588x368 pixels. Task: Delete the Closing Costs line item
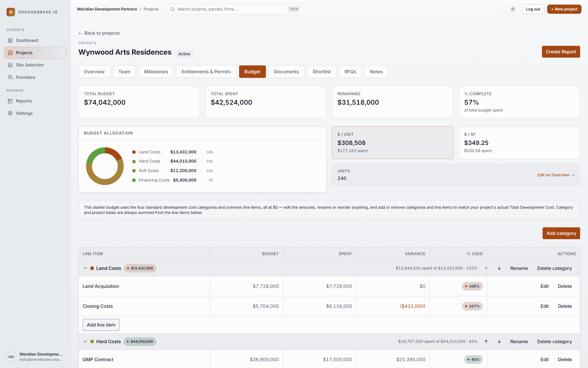pos(565,307)
